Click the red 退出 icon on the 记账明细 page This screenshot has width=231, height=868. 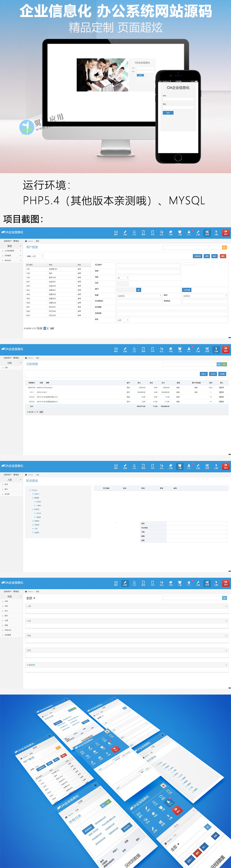(x=226, y=349)
